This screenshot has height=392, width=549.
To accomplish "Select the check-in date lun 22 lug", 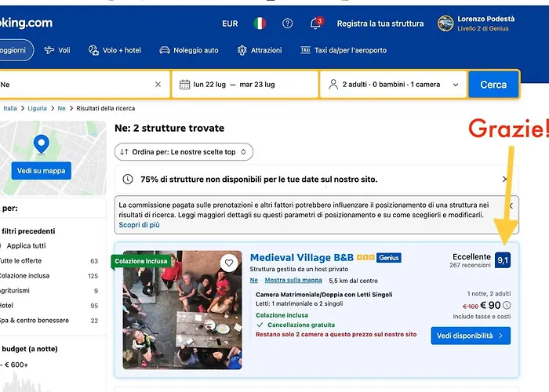I will pos(209,85).
